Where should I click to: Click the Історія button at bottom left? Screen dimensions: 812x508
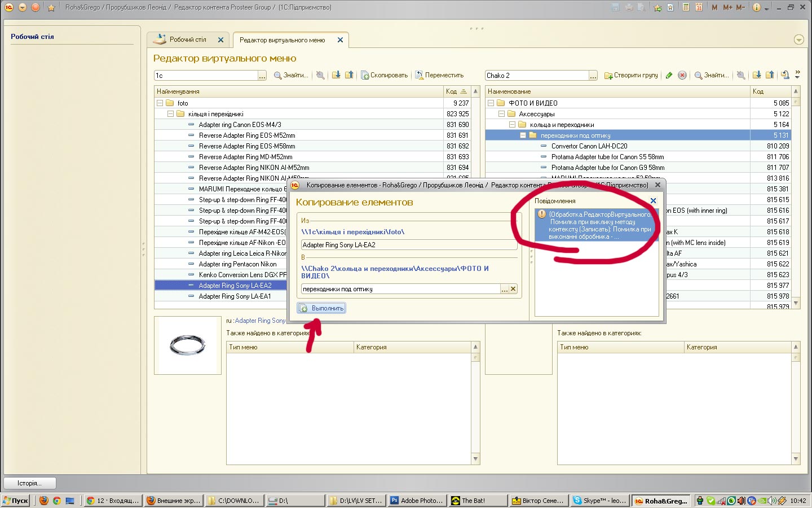(x=30, y=483)
